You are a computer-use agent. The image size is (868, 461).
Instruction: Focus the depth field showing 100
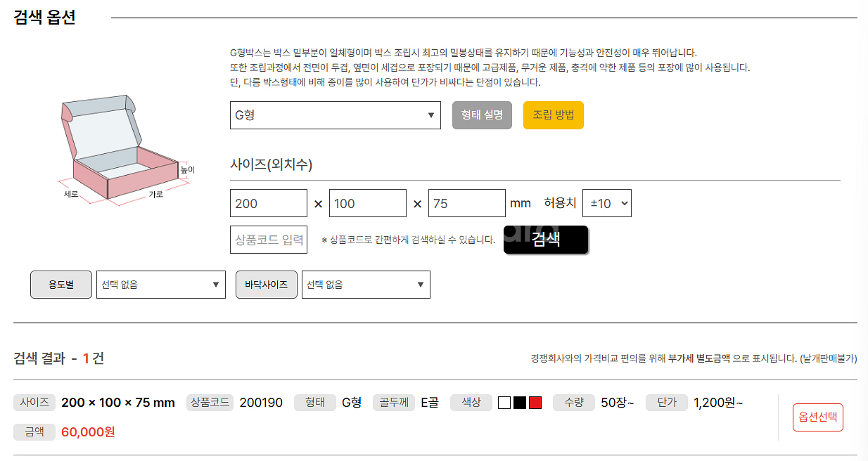(x=368, y=203)
